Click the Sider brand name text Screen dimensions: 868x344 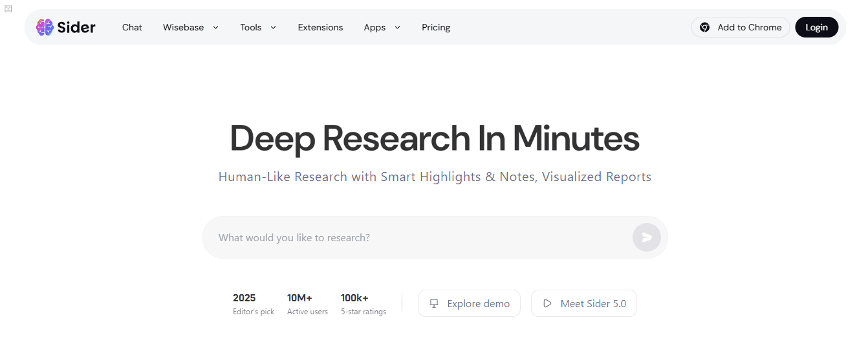(76, 27)
